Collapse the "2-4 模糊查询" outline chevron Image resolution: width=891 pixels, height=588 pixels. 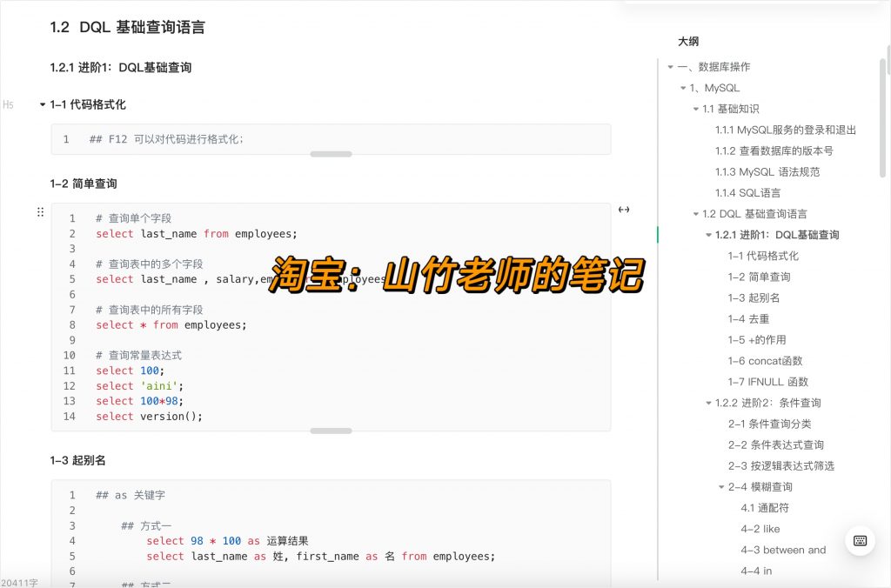tap(720, 486)
